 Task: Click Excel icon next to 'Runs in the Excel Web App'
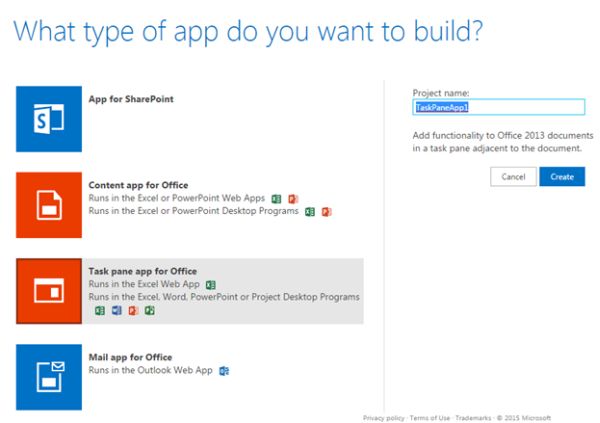coord(211,285)
